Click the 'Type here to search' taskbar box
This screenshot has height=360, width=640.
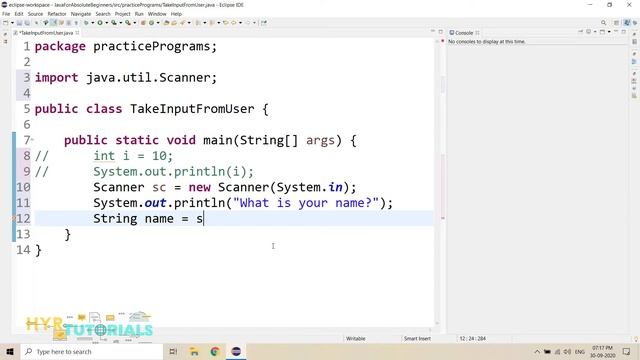[x=92, y=351]
